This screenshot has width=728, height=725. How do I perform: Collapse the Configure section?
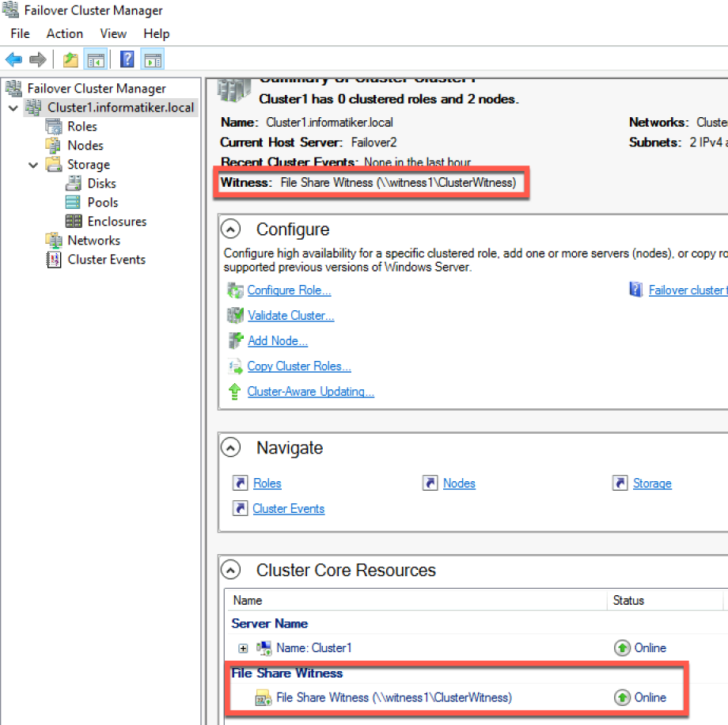click(x=230, y=229)
